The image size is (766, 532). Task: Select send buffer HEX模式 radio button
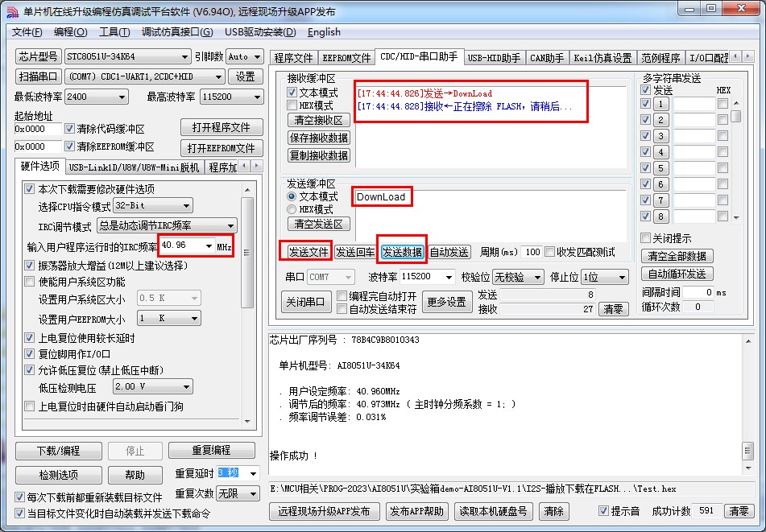coord(292,209)
